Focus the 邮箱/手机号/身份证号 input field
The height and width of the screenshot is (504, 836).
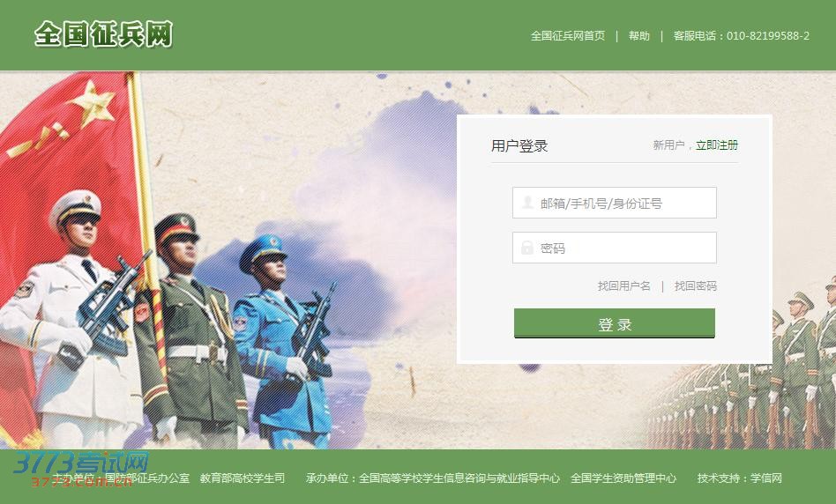(x=614, y=203)
